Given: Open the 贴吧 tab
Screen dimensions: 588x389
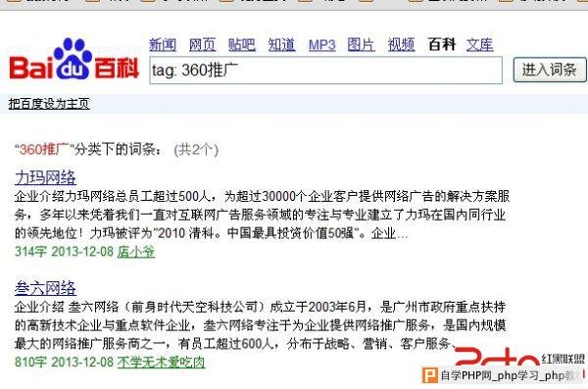Looking at the screenshot, I should [242, 45].
